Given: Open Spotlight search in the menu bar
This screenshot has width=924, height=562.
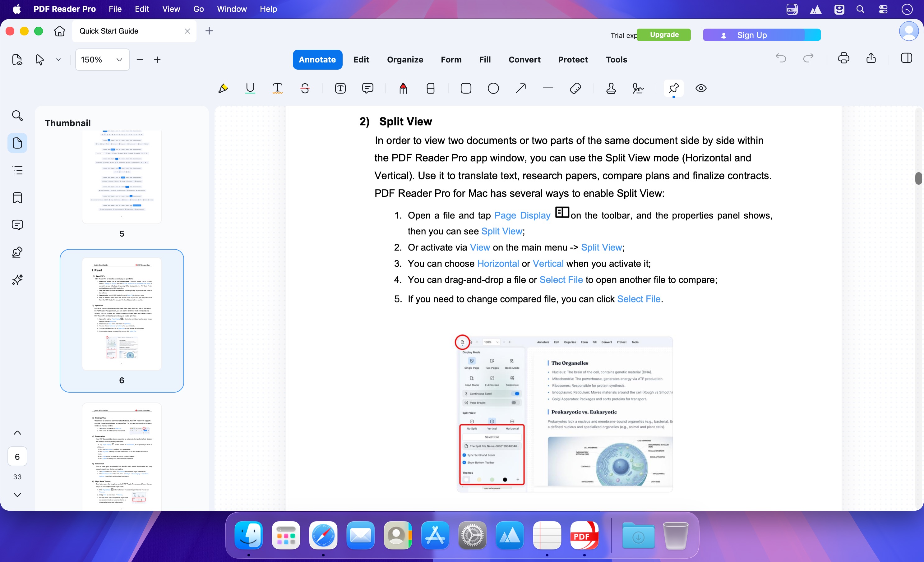Looking at the screenshot, I should tap(860, 9).
